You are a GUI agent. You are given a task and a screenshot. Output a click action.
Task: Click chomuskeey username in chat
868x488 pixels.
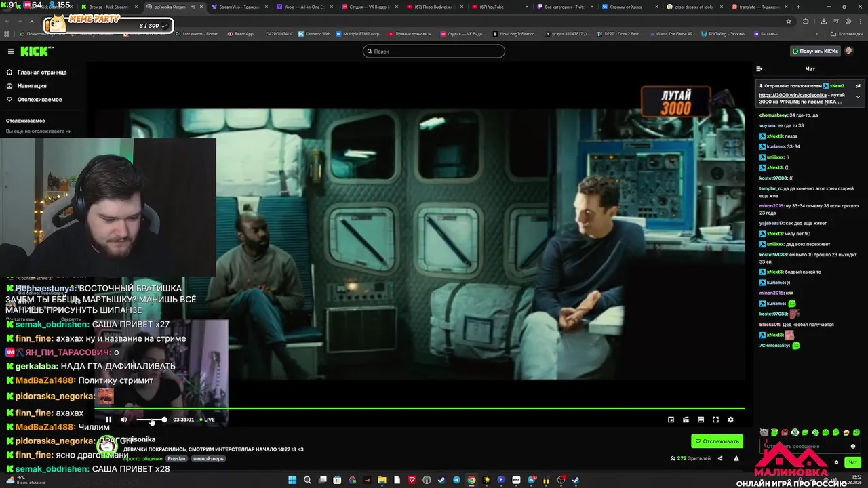pyautogui.click(x=774, y=115)
